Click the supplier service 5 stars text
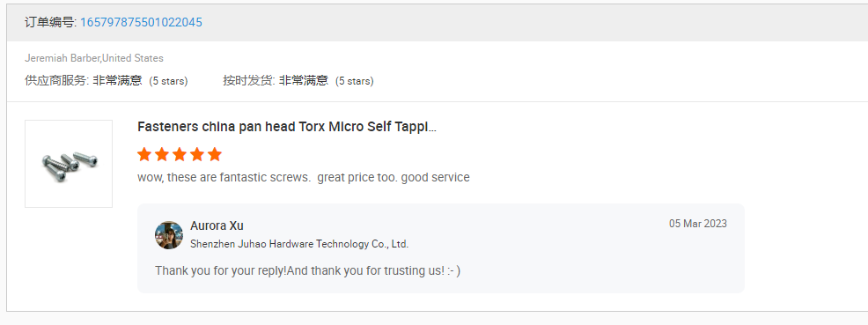The width and height of the screenshot is (868, 325). pyautogui.click(x=168, y=81)
